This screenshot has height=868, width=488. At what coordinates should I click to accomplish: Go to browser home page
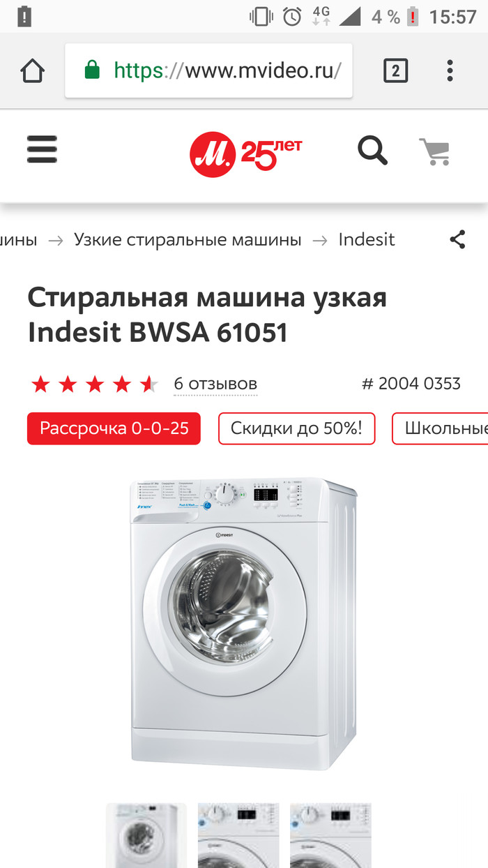33,71
